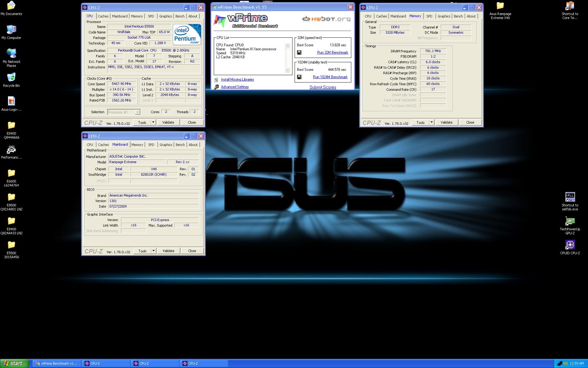Open Bench tab in Memory window

click(x=458, y=16)
